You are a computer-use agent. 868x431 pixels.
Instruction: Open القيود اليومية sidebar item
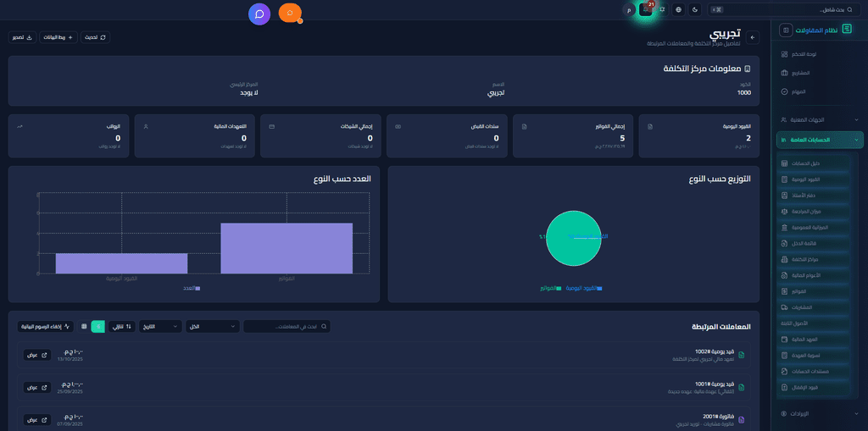pos(814,180)
